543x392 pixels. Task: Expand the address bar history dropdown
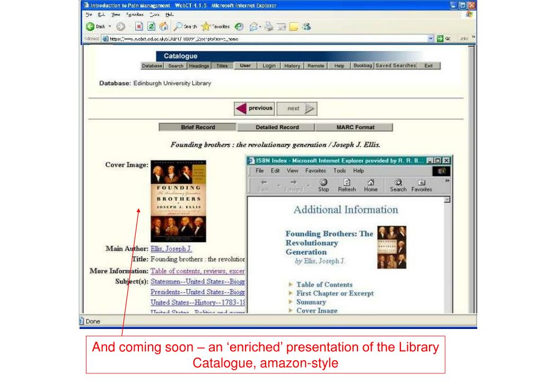click(431, 38)
